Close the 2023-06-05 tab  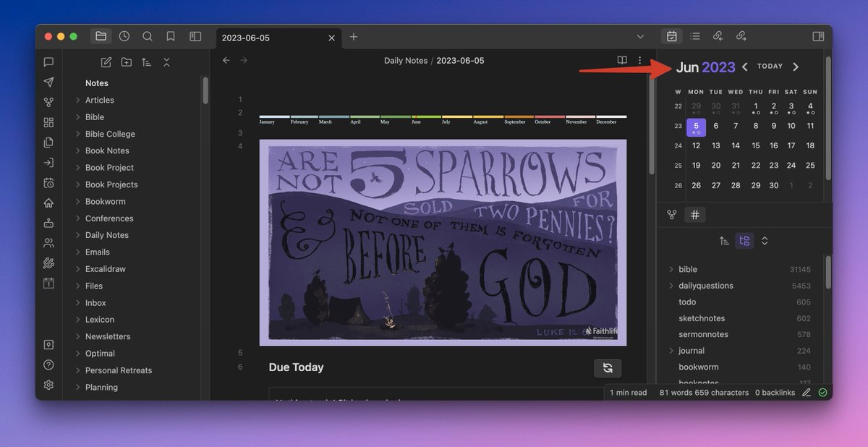point(331,38)
